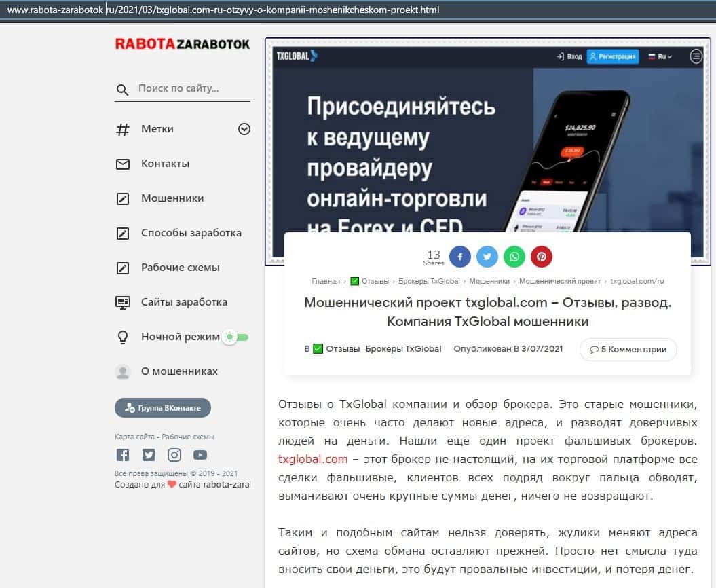Open Сайты заработка section
The width and height of the screenshot is (716, 588).
coord(184,302)
